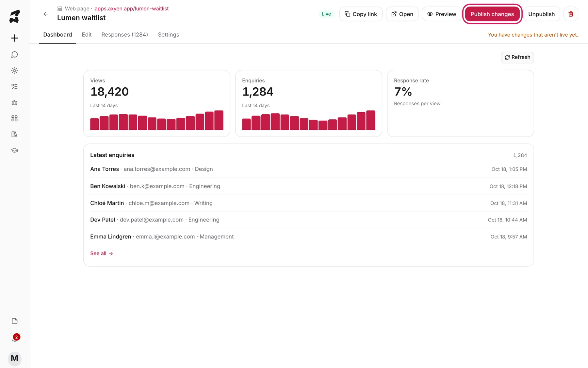Open the apps.axyen.app/lumen-waitlist link
The height and width of the screenshot is (368, 588).
coord(132,9)
